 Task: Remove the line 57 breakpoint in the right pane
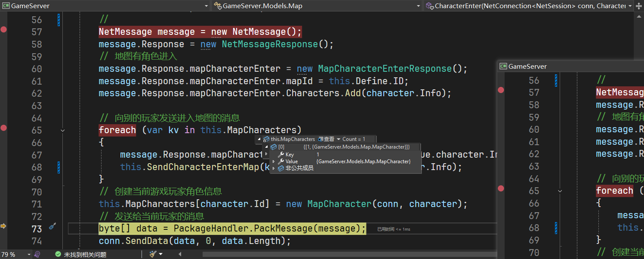501,90
